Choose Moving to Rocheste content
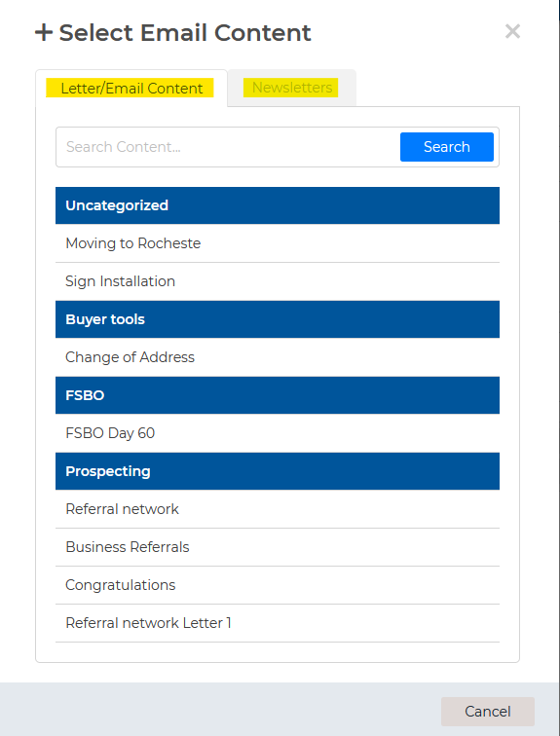Screen dimensions: 560x736 [278, 243]
